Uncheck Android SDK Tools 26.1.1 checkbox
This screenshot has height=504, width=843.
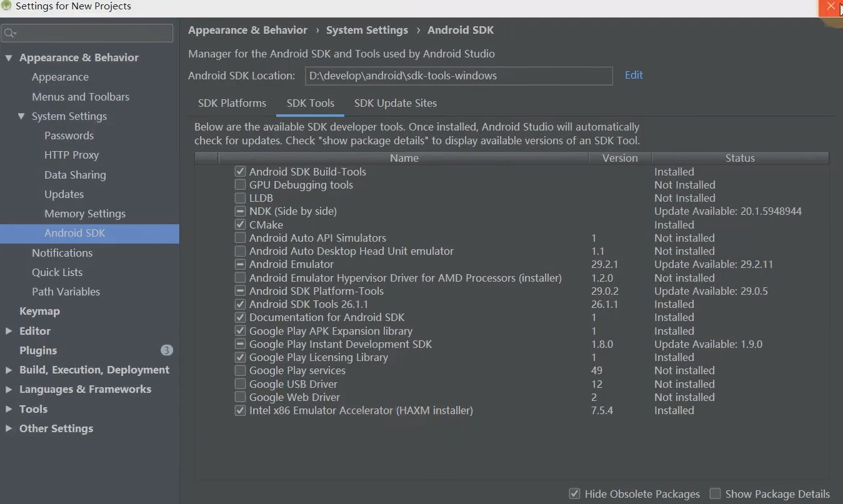tap(240, 304)
